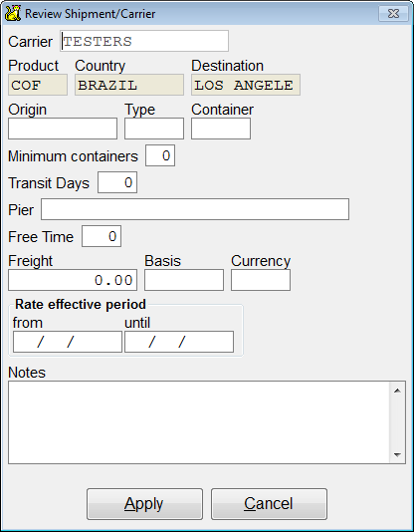Select the Product field showing COF

38,85
